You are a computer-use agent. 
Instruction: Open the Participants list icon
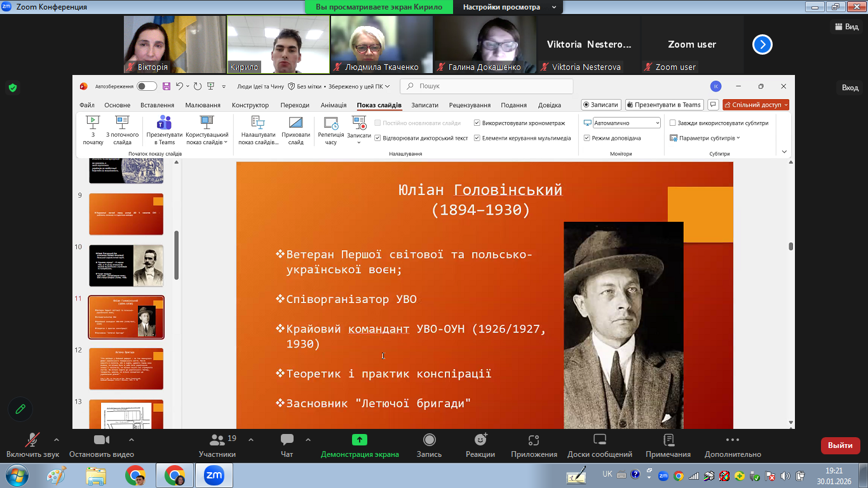point(217,440)
